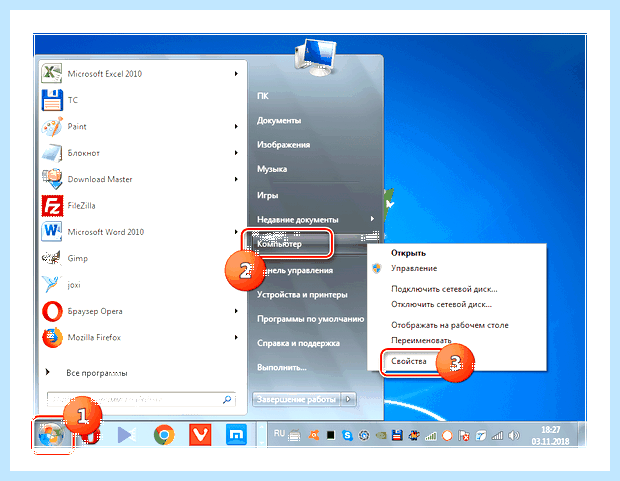Click the search magnifier icon in Start menu
The width and height of the screenshot is (620, 481).
point(227,400)
